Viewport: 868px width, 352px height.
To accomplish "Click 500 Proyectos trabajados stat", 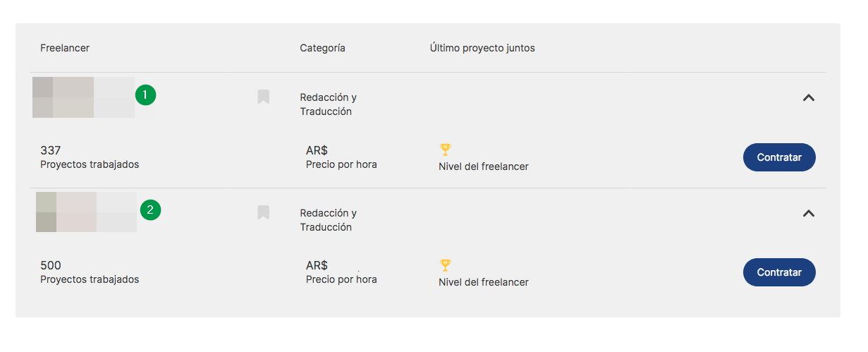I will coord(90,272).
